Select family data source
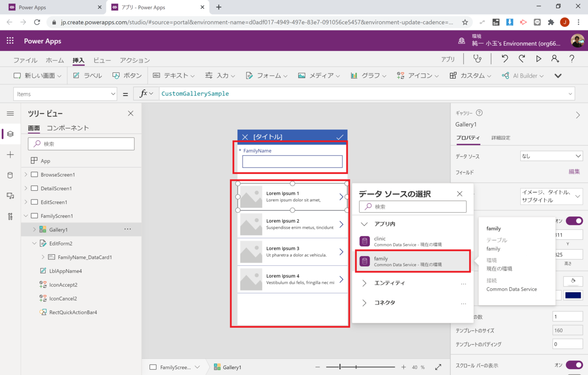588x375 pixels. pyautogui.click(x=413, y=261)
